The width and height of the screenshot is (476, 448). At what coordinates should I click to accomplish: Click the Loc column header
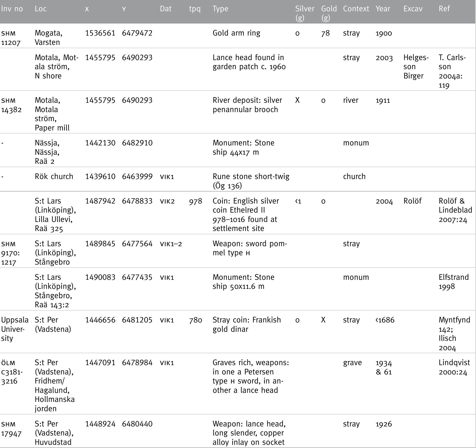point(40,9)
